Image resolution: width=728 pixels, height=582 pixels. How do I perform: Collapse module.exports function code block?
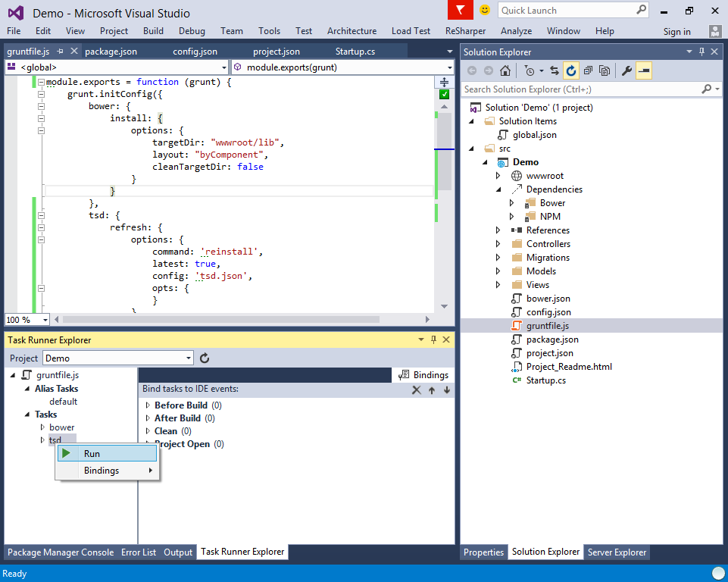point(41,82)
